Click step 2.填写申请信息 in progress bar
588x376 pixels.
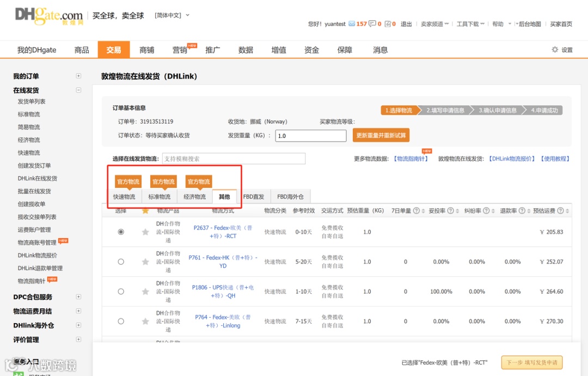click(445, 110)
